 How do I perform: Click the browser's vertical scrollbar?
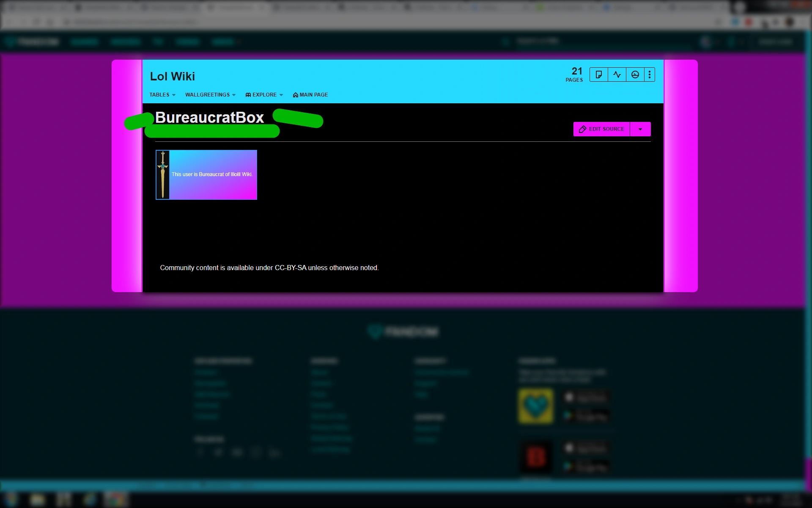[x=808, y=254]
